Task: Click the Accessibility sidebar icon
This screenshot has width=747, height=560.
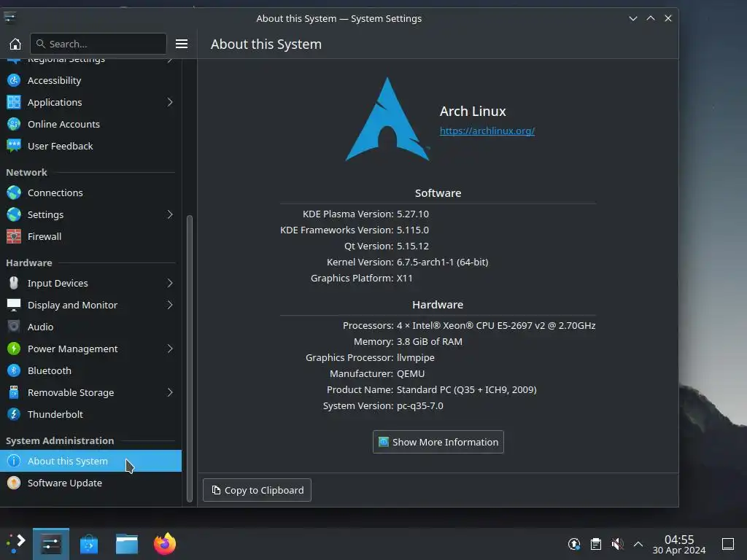Action: pyautogui.click(x=14, y=80)
